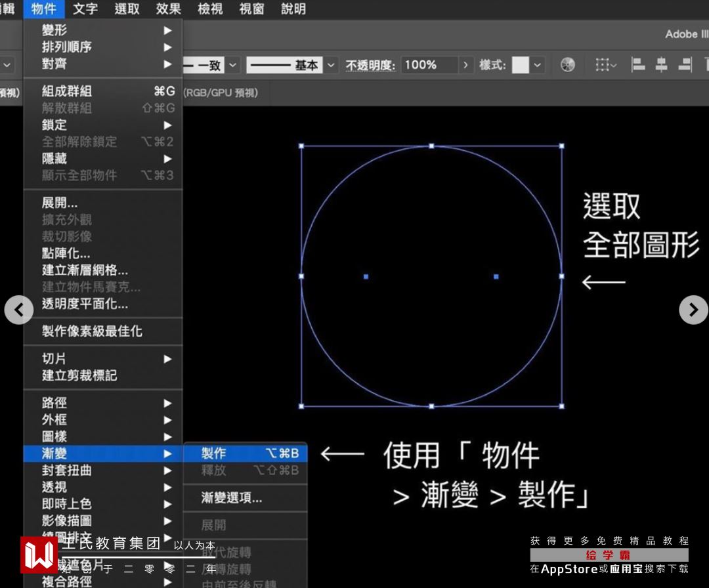The image size is (709, 588).
Task: Expand the 隱藏 submenu
Action: [103, 159]
